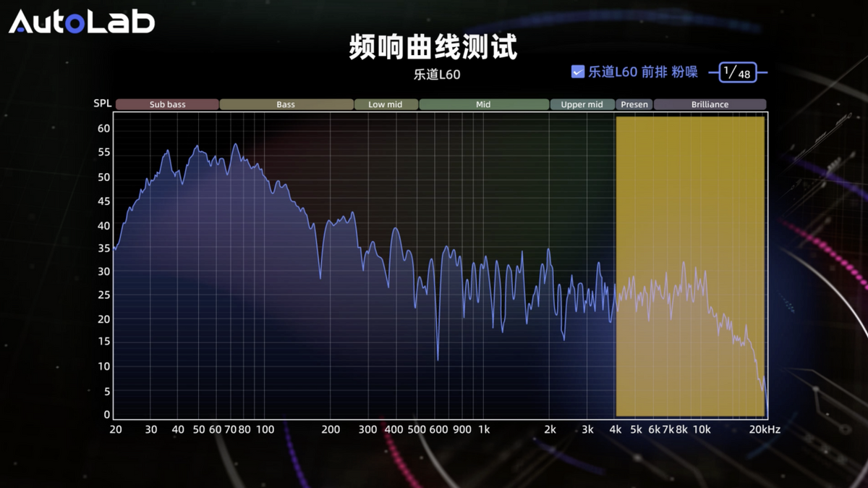Click the 25 value on SPL axis

[x=104, y=295]
